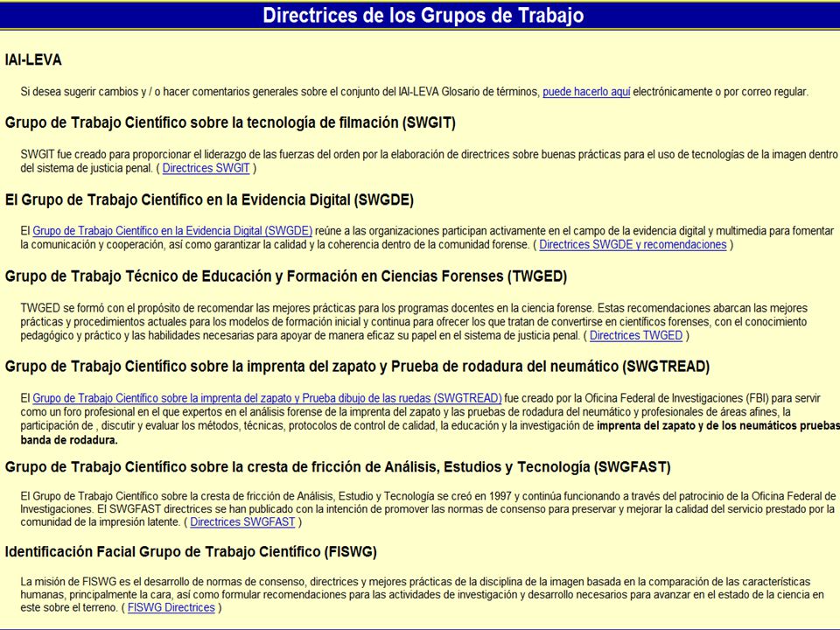Click the 'Directrices de los Grupos de Trabajo' title
Viewport: 840px width, 630px height.
pos(423,15)
